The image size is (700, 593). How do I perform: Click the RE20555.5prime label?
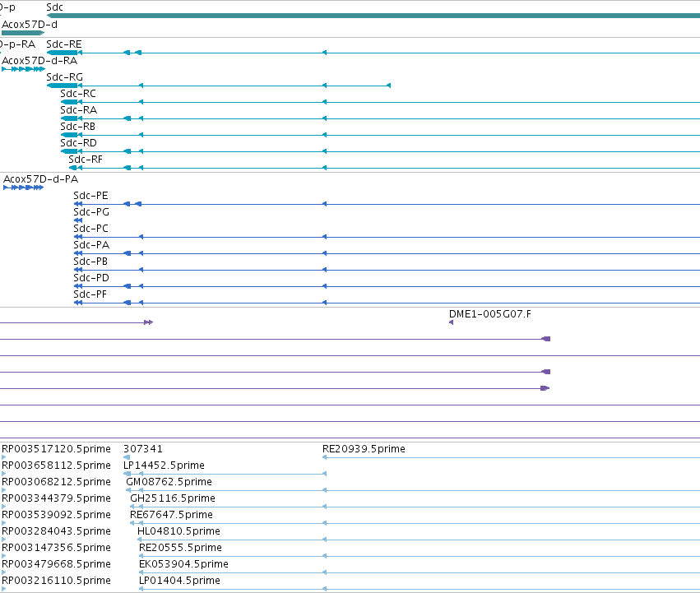180,548
